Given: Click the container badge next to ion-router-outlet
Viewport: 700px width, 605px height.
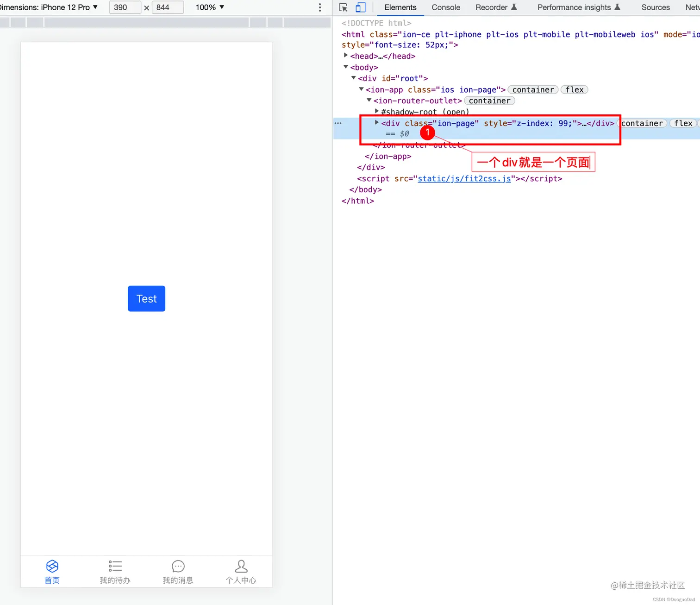Looking at the screenshot, I should [489, 101].
